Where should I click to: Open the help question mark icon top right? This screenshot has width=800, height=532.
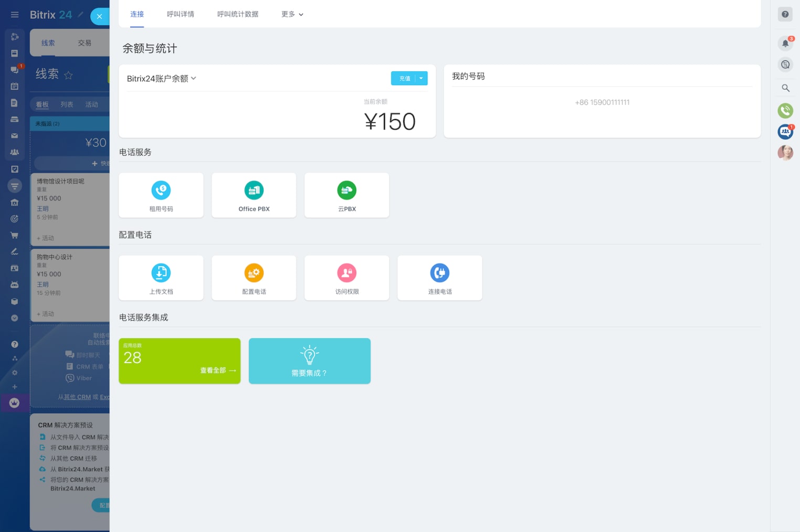(785, 14)
